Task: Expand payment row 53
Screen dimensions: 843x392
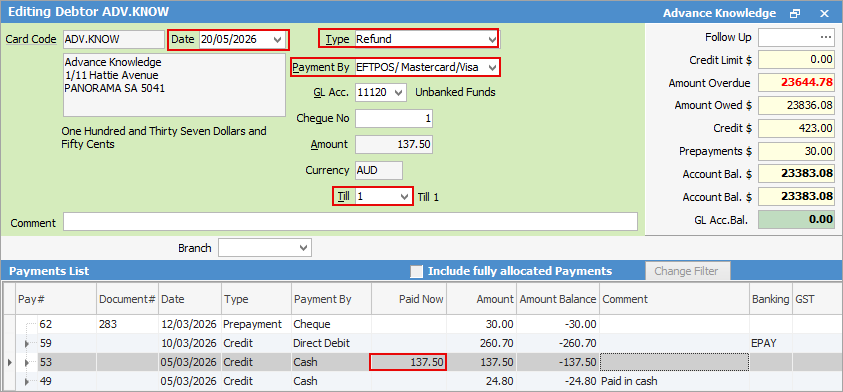Action: [27, 362]
